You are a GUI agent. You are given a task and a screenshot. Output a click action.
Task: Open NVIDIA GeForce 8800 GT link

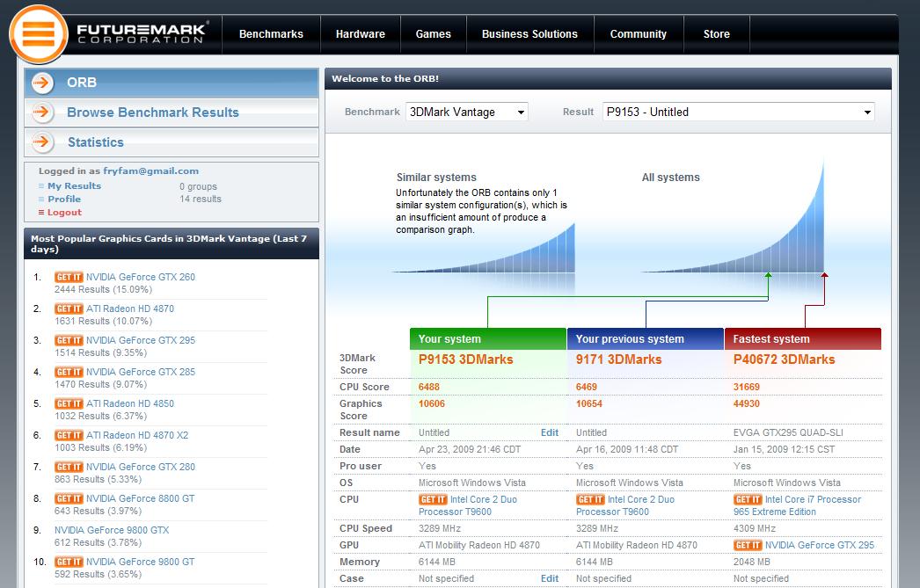tap(140, 499)
